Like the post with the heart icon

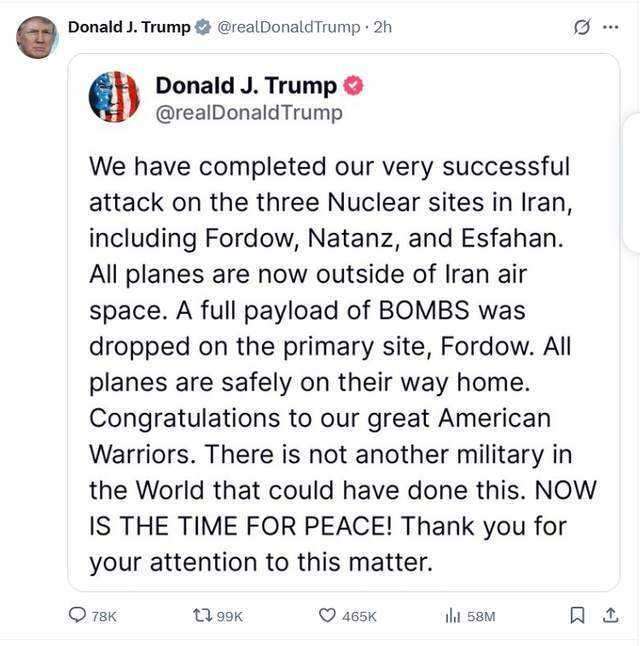(326, 616)
